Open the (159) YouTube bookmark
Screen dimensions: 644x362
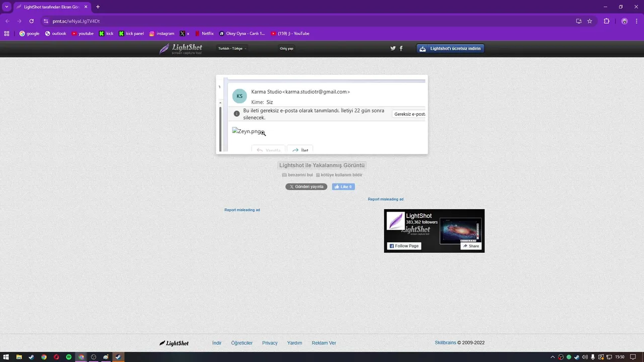[x=290, y=34]
